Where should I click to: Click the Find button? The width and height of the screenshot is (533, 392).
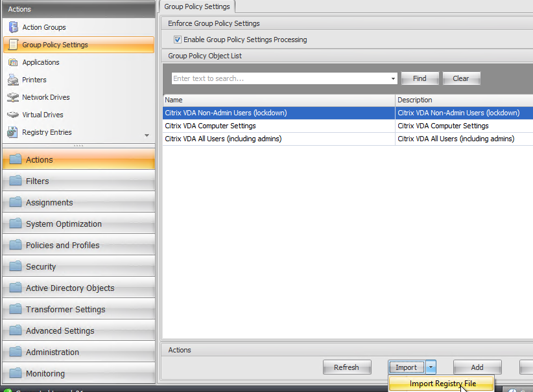(420, 78)
